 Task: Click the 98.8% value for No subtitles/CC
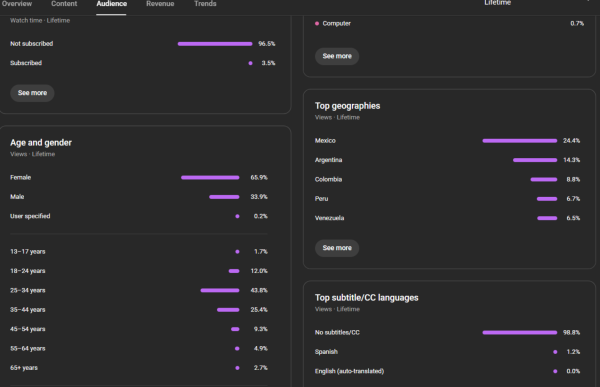click(571, 333)
